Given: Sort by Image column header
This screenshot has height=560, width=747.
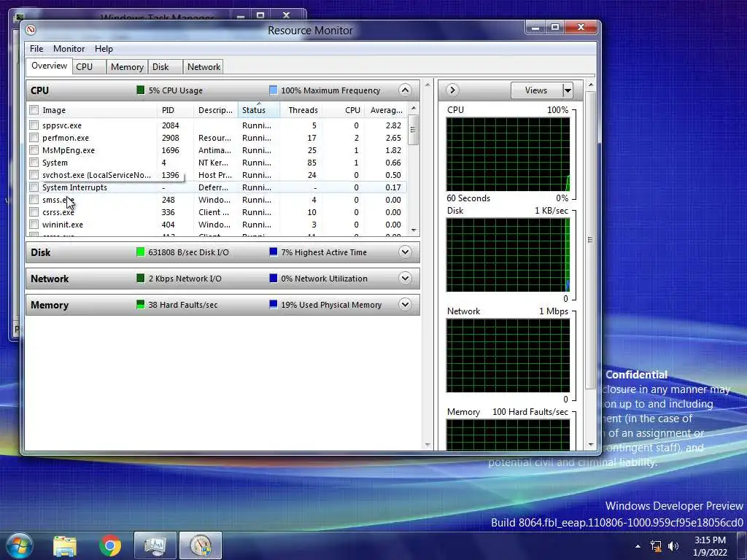Looking at the screenshot, I should 98,110.
